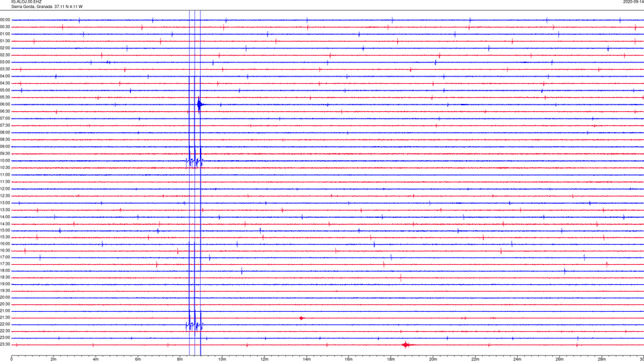Image resolution: width=644 pixels, height=362 pixels.
Task: Click the 26m tick on the minute axis
Action: click(x=559, y=359)
